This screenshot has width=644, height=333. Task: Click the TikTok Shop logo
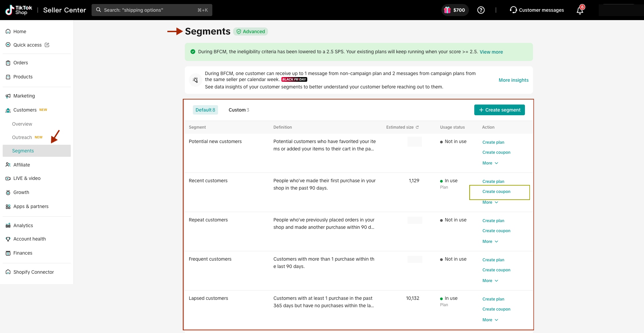19,10
